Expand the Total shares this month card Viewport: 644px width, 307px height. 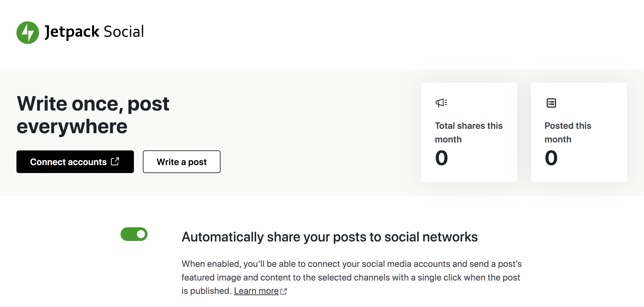pyautogui.click(x=469, y=131)
